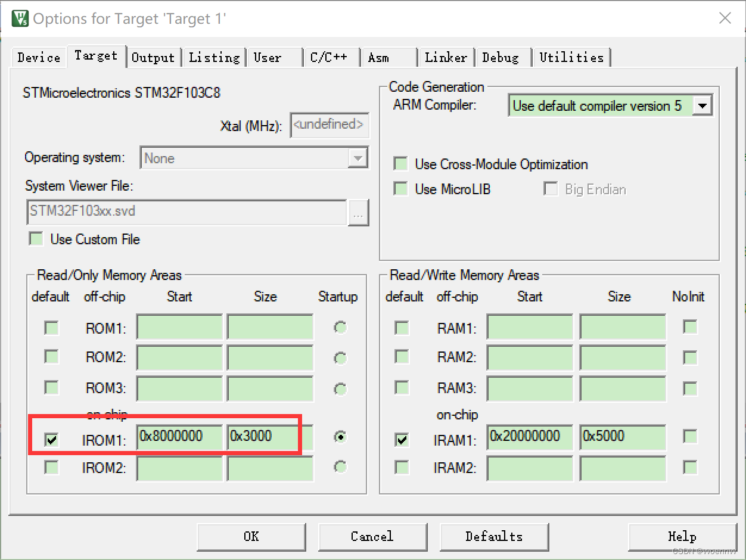Switch to the Debug tab
Screen dimensions: 746x560
coord(502,57)
